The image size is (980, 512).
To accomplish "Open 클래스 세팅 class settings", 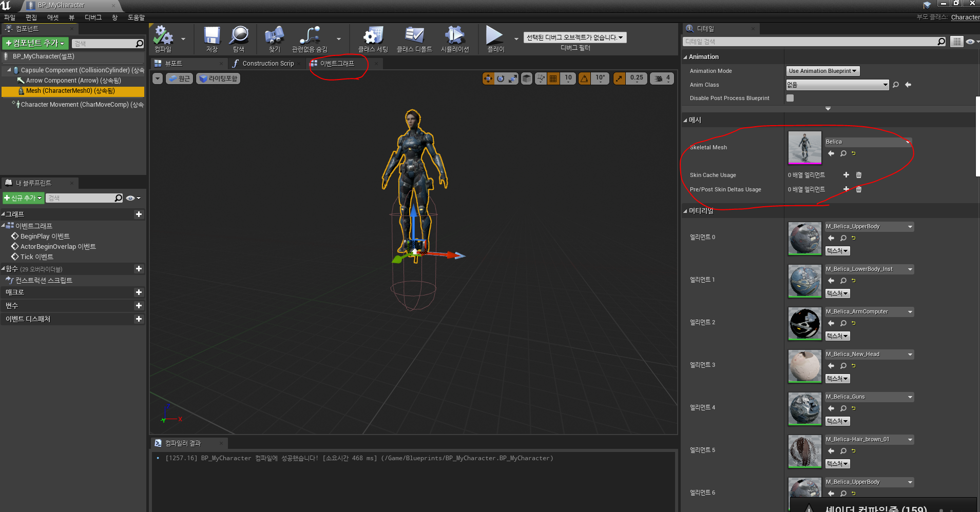I will pyautogui.click(x=373, y=38).
